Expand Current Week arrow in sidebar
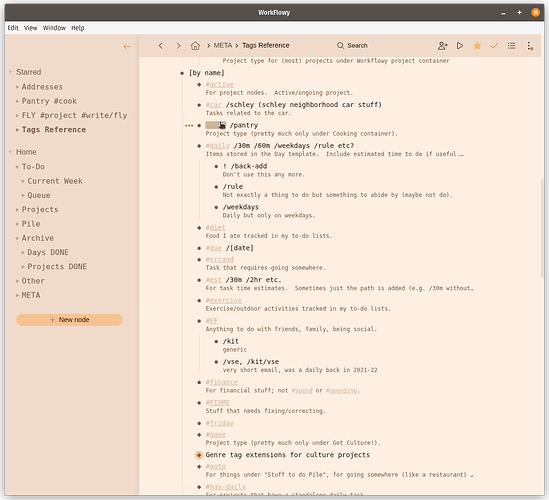The image size is (549, 500). (23, 181)
